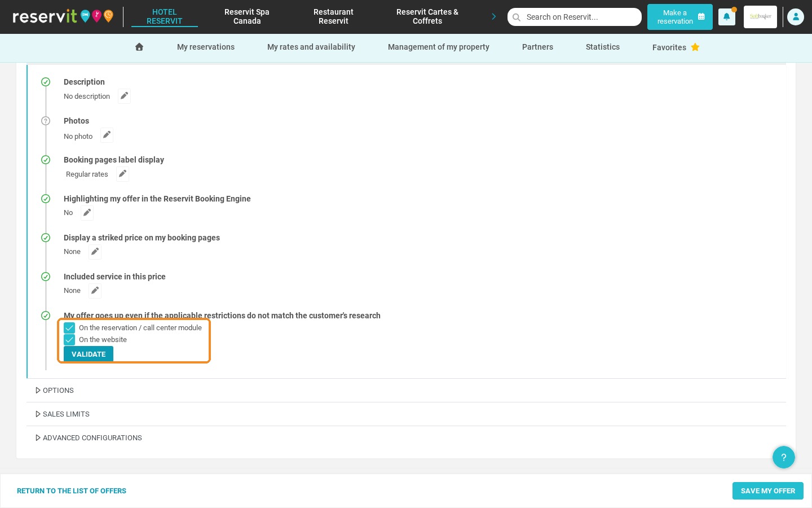Screen dimensions: 812x508
Task: Open the notifications bell
Action: [727, 17]
